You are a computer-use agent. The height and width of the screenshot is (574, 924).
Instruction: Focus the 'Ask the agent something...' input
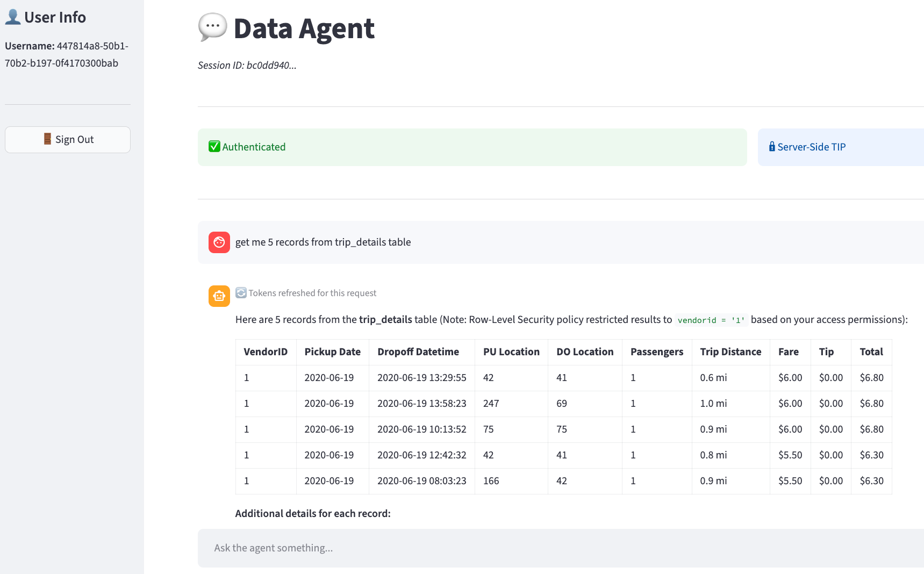561,548
